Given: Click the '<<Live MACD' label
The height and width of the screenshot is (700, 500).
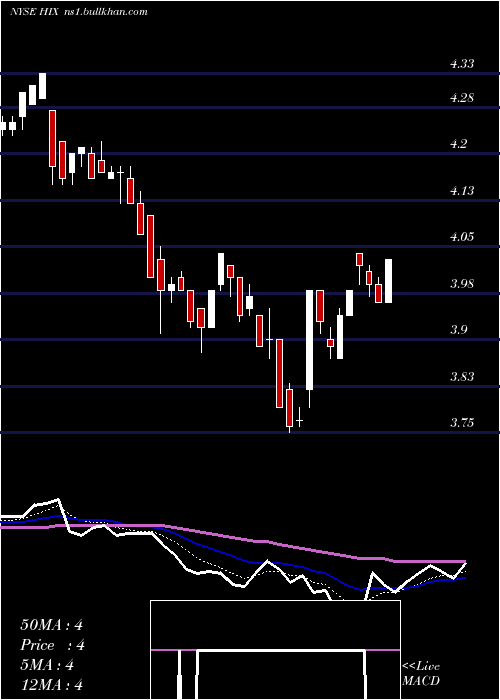Looking at the screenshot, I should pos(421,674).
